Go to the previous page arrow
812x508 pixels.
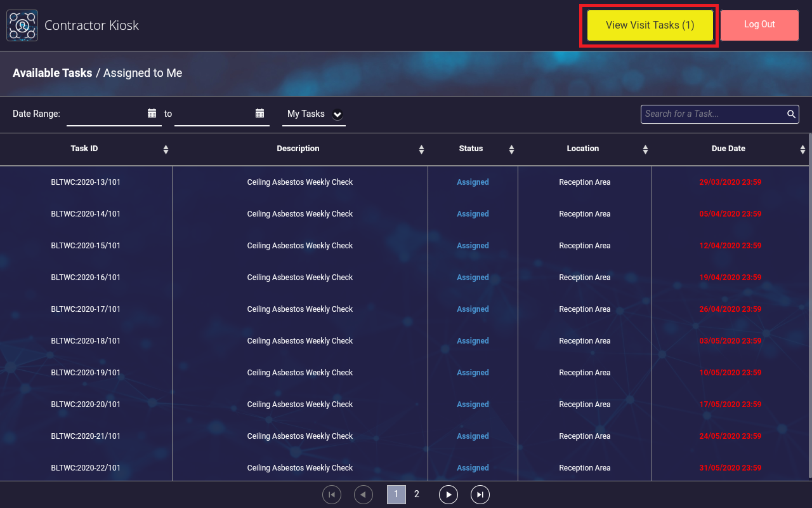(x=363, y=495)
